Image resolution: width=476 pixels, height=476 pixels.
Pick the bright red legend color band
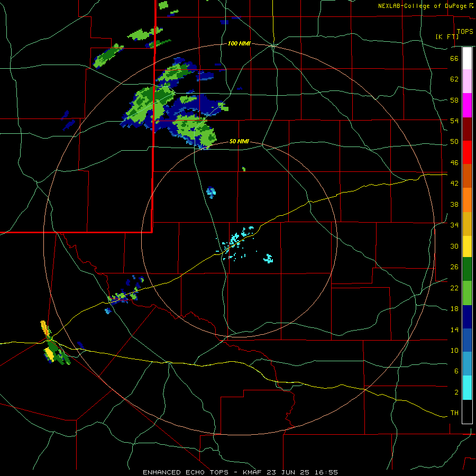point(467,152)
